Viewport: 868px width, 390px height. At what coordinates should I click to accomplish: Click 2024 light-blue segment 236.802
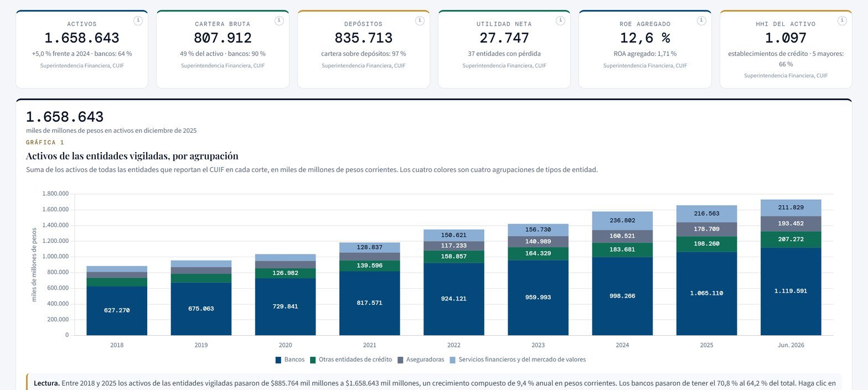tap(622, 221)
